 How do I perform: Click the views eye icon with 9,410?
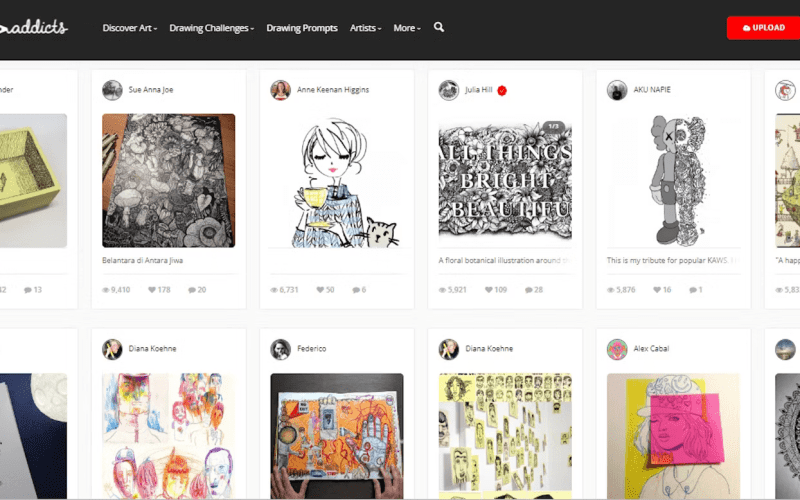coord(106,290)
